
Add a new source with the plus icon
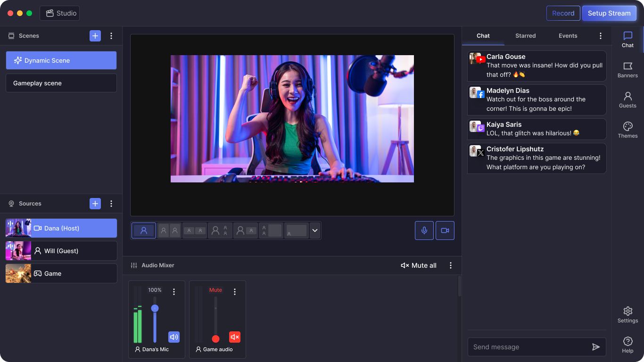(95, 203)
